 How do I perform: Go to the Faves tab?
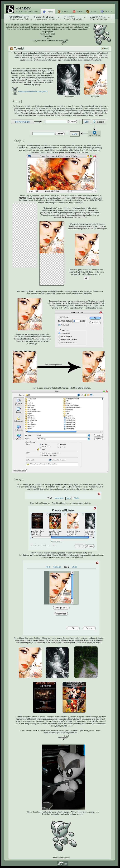(91, 11)
